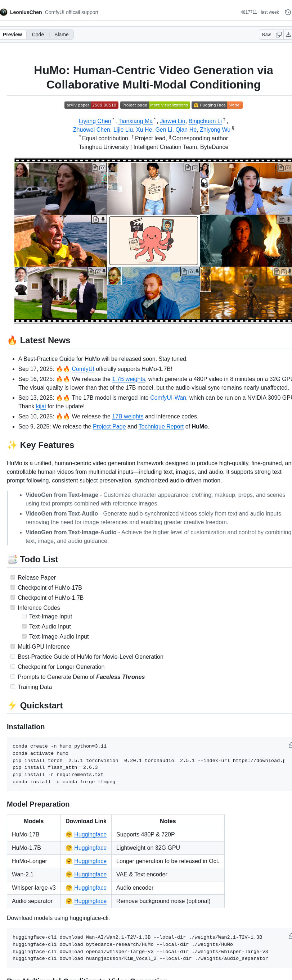
Task: Download the raw file icon
Action: coord(288,35)
